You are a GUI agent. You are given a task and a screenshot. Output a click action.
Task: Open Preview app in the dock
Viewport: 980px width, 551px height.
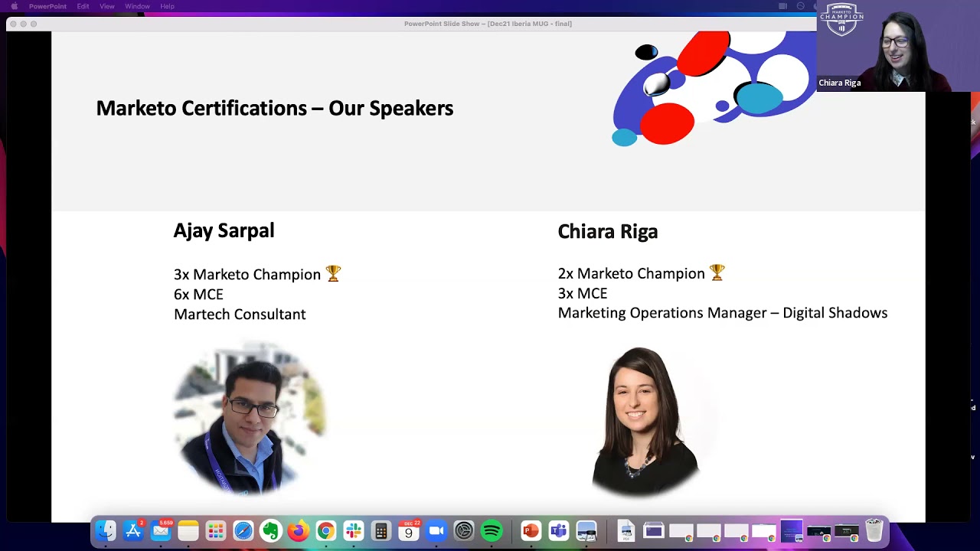[x=586, y=530]
